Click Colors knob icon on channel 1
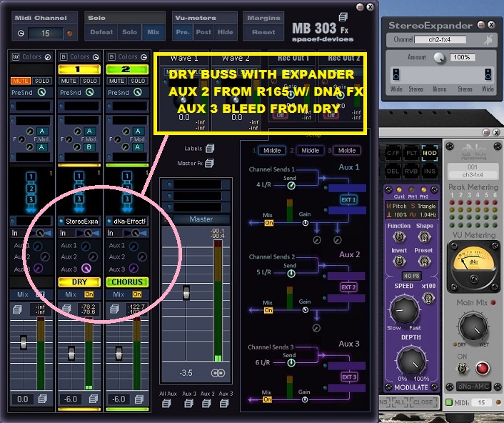This screenshot has height=423, width=504. pyautogui.click(x=96, y=57)
